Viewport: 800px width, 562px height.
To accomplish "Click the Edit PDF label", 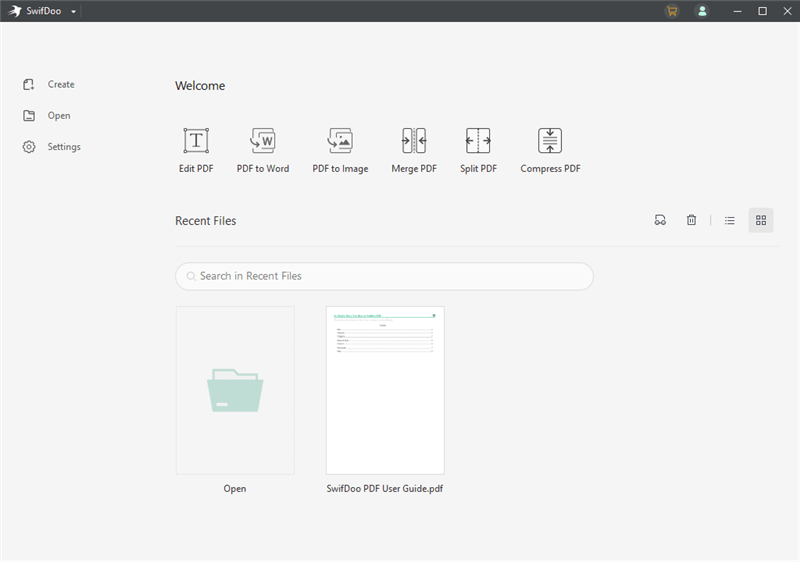I will click(196, 169).
